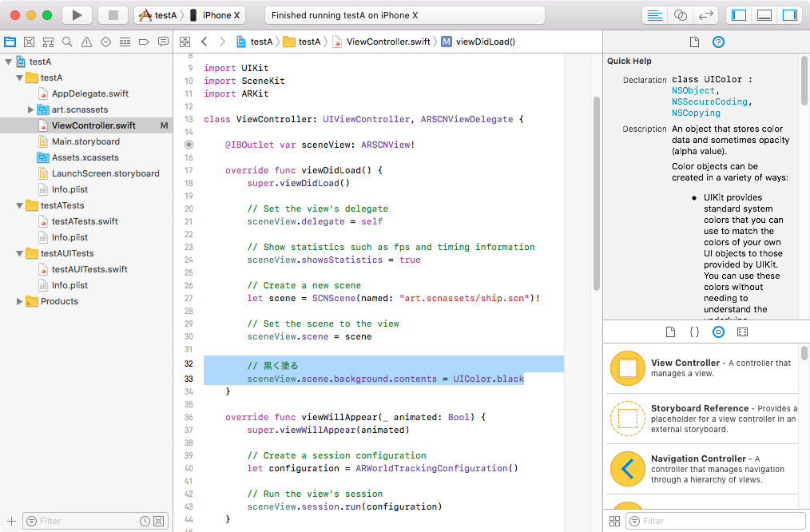The image size is (810, 532).
Task: Open the related items menu
Action: pos(185,42)
